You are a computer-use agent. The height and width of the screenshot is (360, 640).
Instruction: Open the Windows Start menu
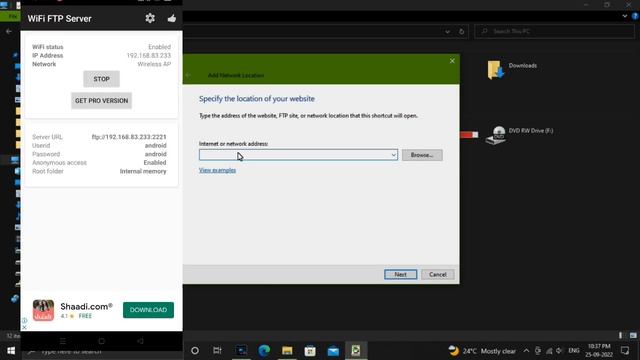tap(11, 351)
